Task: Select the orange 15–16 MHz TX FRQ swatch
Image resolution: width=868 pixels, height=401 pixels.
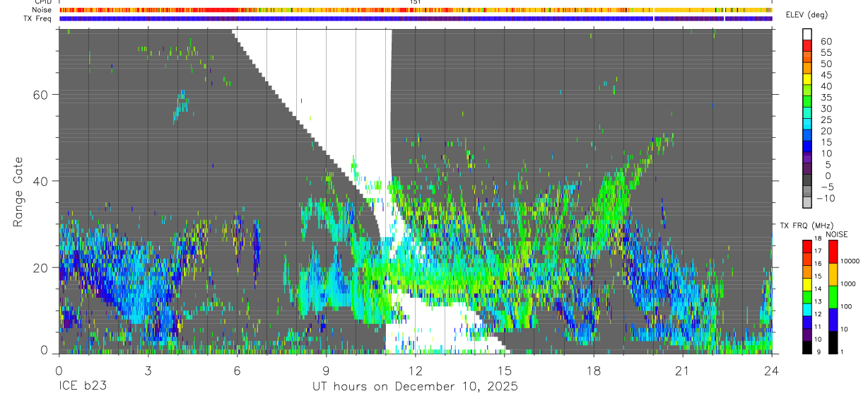Action: click(x=807, y=271)
